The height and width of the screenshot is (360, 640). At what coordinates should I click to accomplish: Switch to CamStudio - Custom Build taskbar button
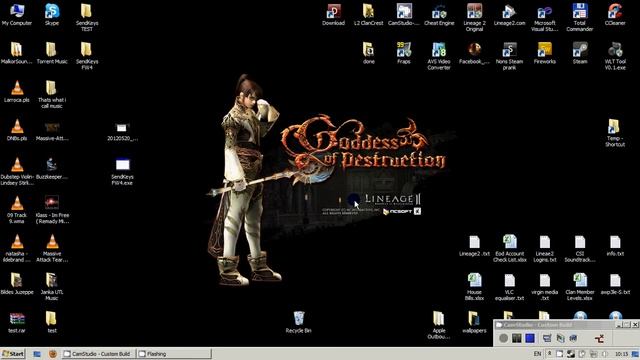tap(98, 354)
